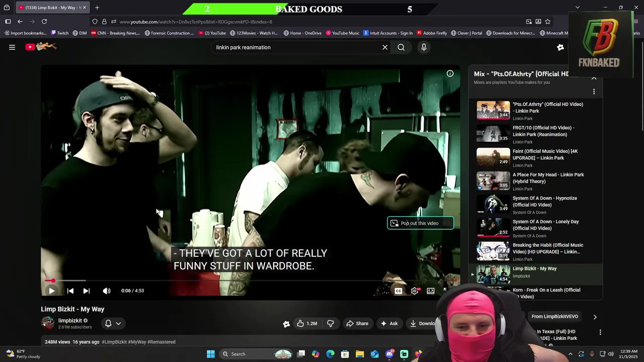
Task: Mute the video with the player's volume icon
Action: pos(107,291)
